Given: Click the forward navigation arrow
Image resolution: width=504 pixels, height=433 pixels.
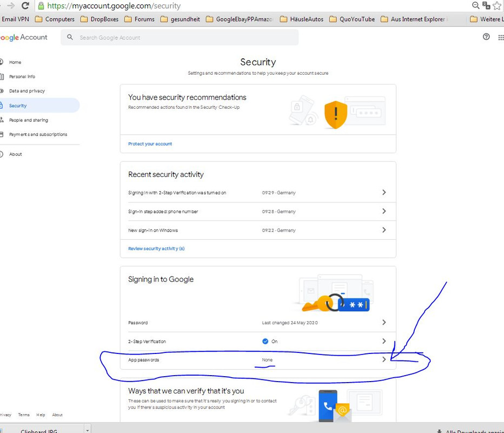Looking at the screenshot, I should pos(11,5).
